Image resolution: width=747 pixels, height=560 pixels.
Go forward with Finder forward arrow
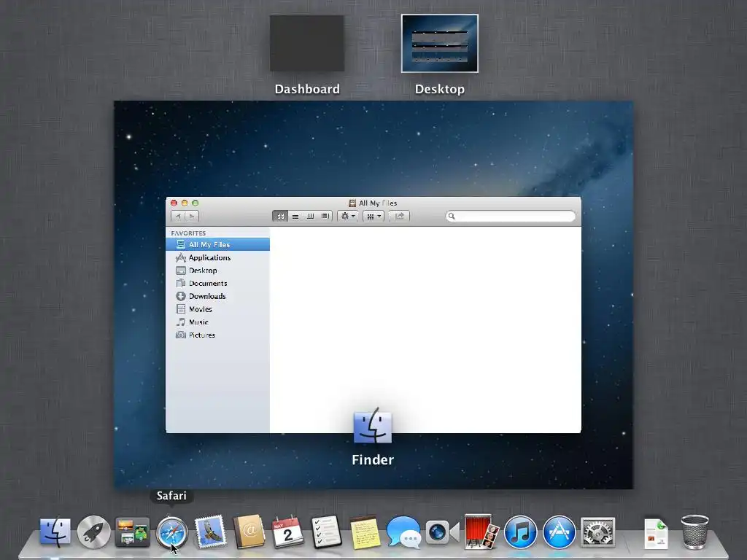pyautogui.click(x=192, y=216)
